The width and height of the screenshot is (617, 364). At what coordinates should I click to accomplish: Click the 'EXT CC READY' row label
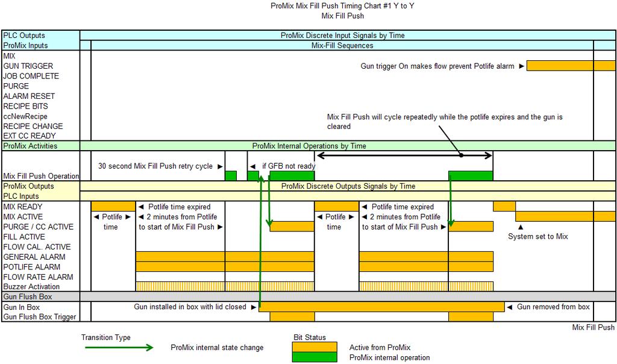[x=30, y=136]
